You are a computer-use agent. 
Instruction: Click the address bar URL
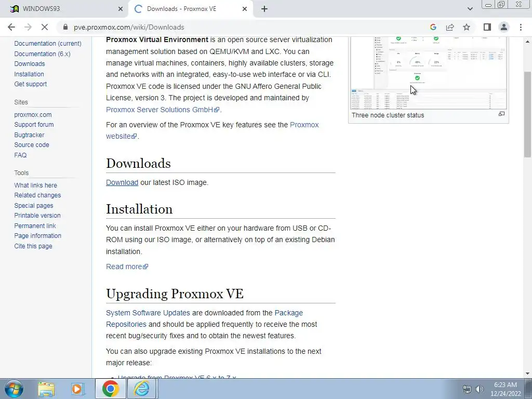[129, 27]
